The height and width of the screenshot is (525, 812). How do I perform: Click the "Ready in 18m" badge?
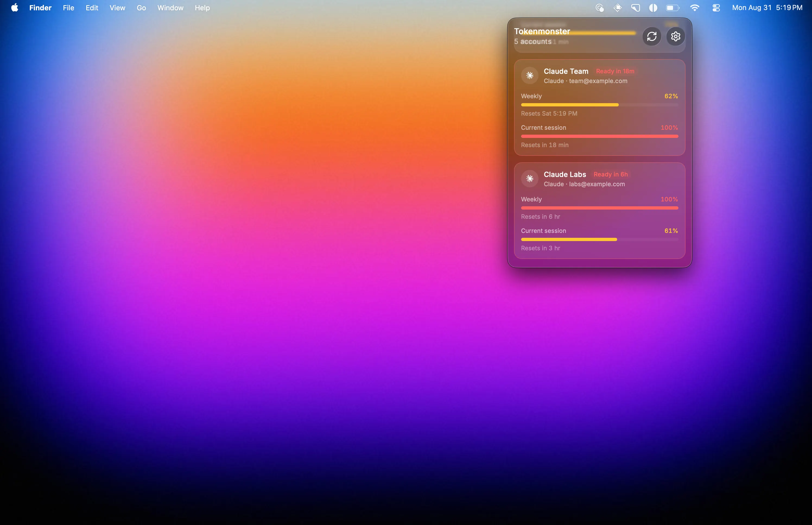(615, 71)
